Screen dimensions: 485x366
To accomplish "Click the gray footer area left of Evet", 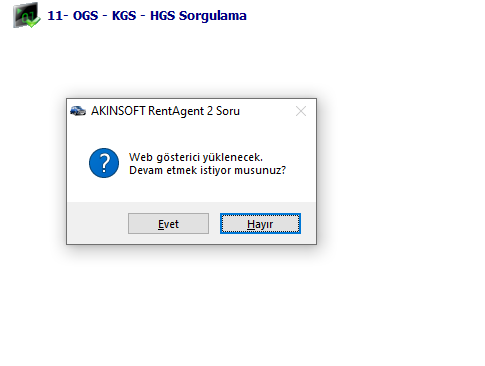I will [97, 223].
